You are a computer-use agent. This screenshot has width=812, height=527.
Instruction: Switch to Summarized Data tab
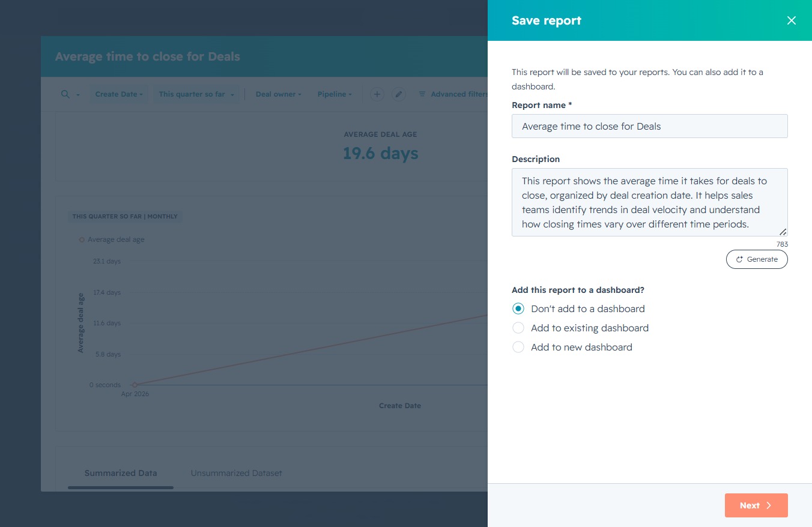121,473
